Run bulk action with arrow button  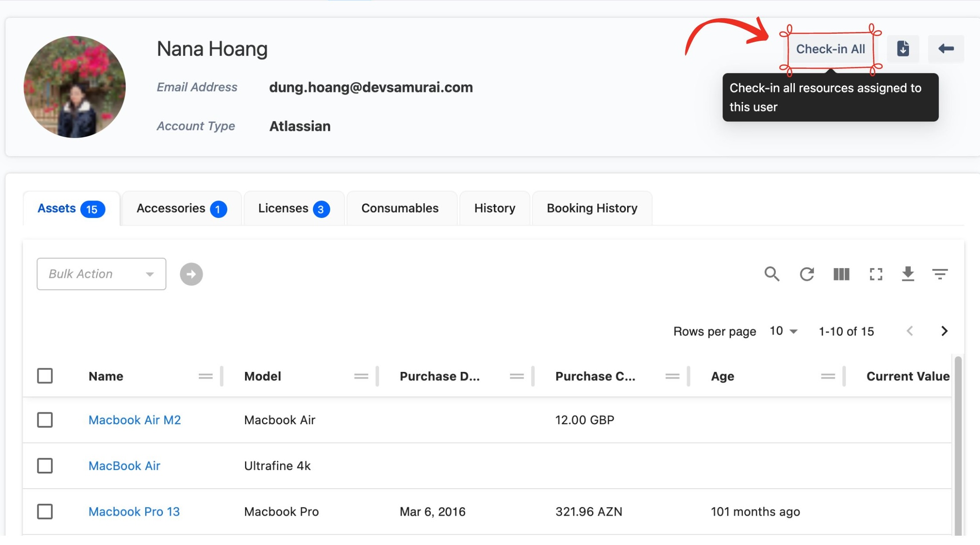click(191, 274)
